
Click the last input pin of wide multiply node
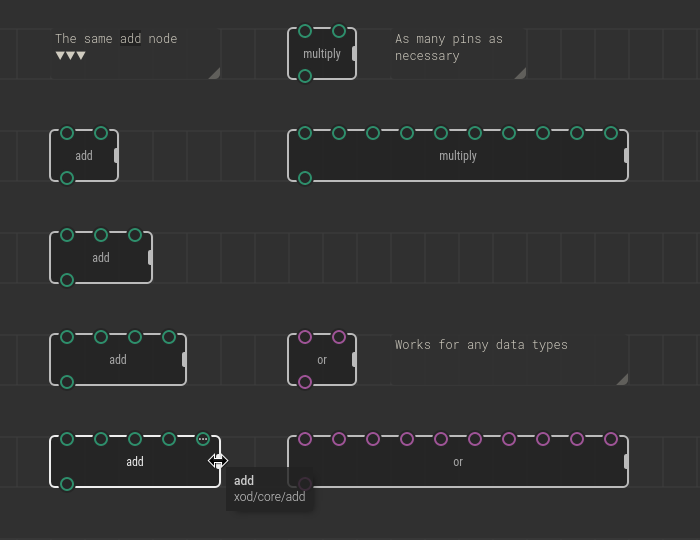tap(611, 133)
